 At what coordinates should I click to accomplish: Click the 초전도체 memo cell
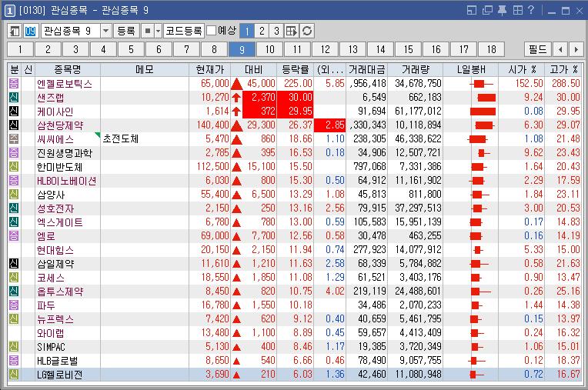[x=145, y=138]
